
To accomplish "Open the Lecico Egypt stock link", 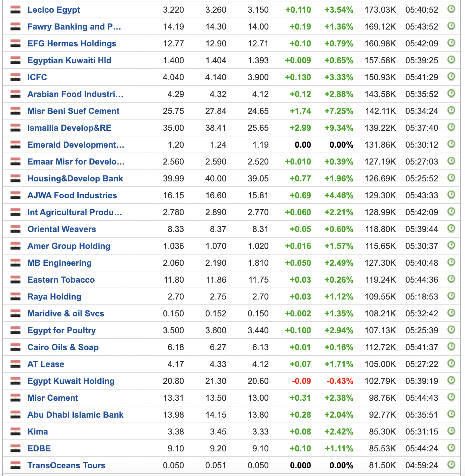I will 53,10.
